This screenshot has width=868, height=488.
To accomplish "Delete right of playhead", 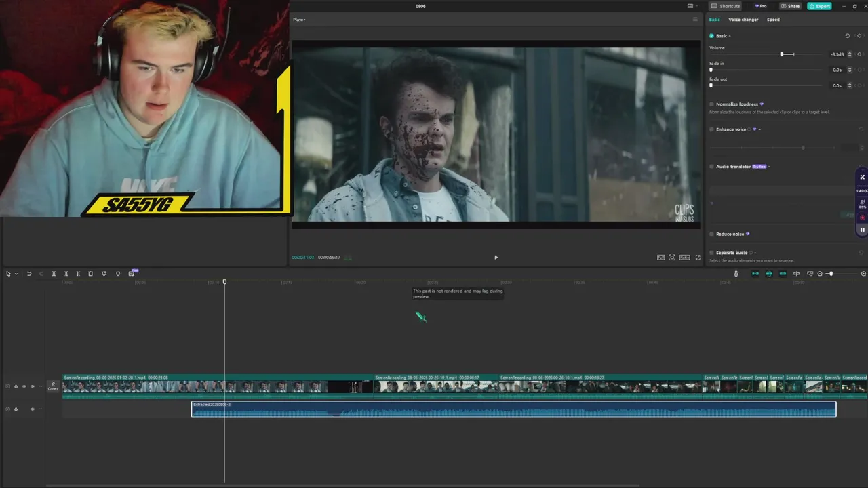I will [78, 274].
